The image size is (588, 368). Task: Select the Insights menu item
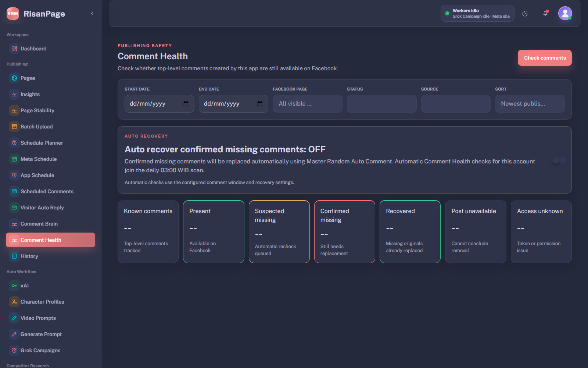50,94
